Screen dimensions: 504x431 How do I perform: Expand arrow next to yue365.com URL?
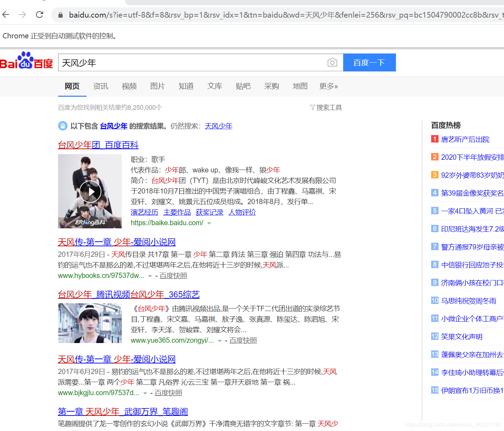pyautogui.click(x=220, y=341)
